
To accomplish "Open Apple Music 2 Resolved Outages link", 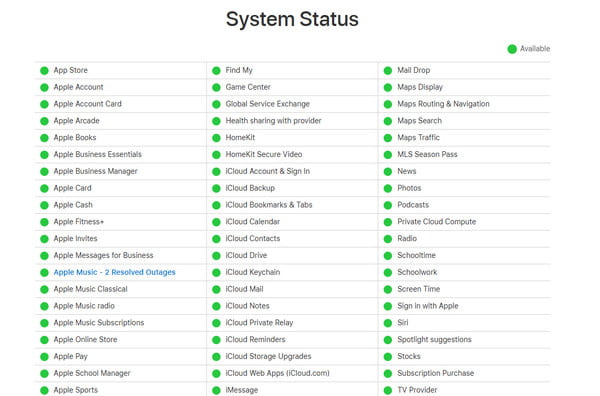I will click(114, 272).
